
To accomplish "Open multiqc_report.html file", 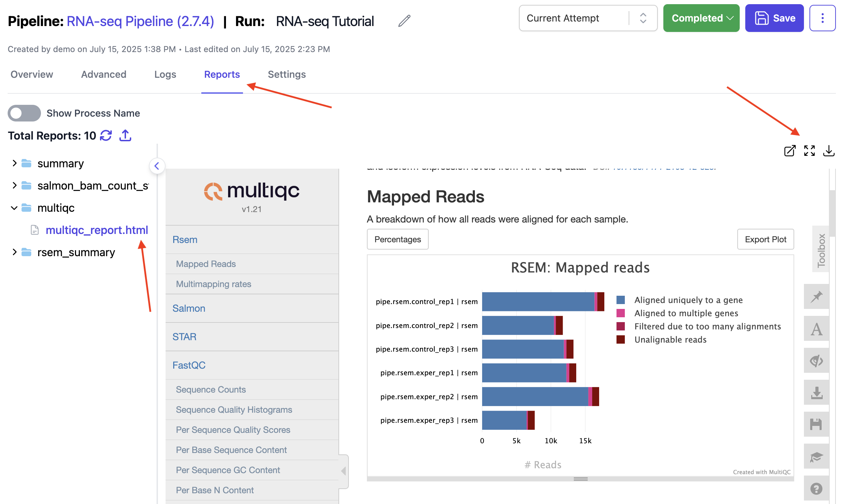I will (97, 230).
